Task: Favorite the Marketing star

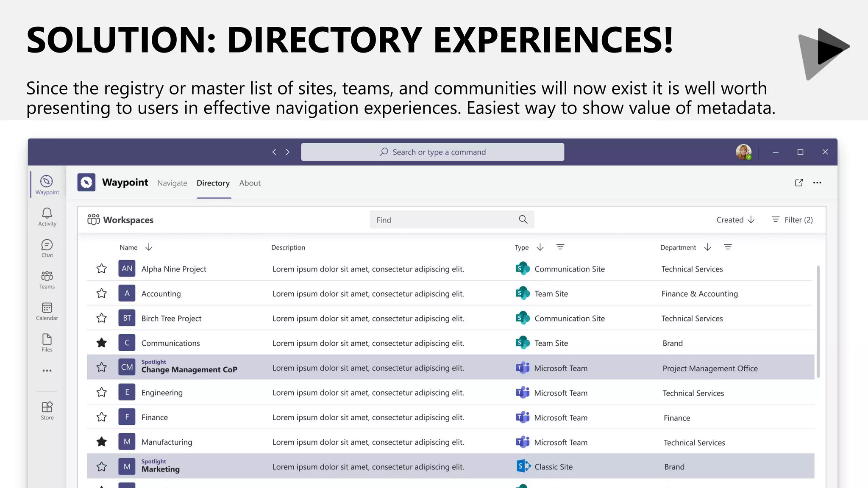Action: 101,466
